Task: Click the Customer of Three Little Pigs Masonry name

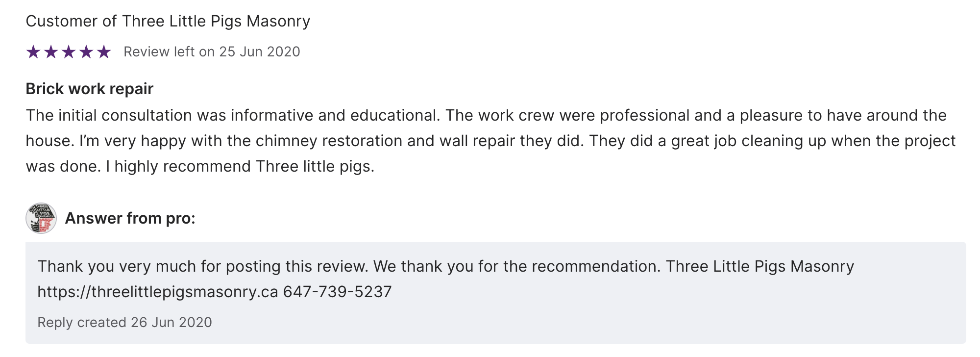Action: 168,21
